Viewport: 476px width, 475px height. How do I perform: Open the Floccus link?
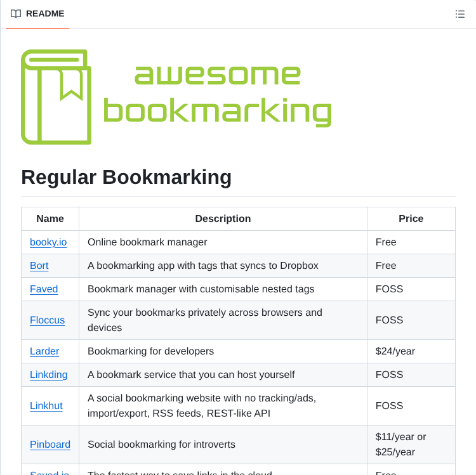(x=48, y=320)
